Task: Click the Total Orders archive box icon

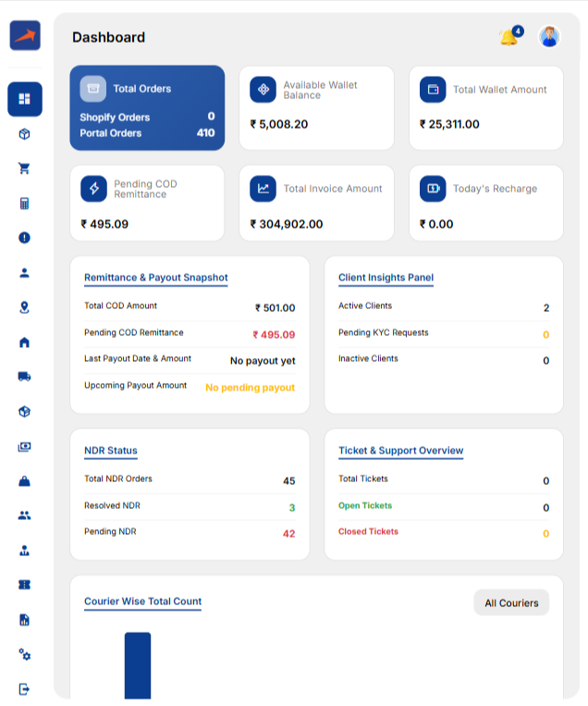Action: point(93,89)
